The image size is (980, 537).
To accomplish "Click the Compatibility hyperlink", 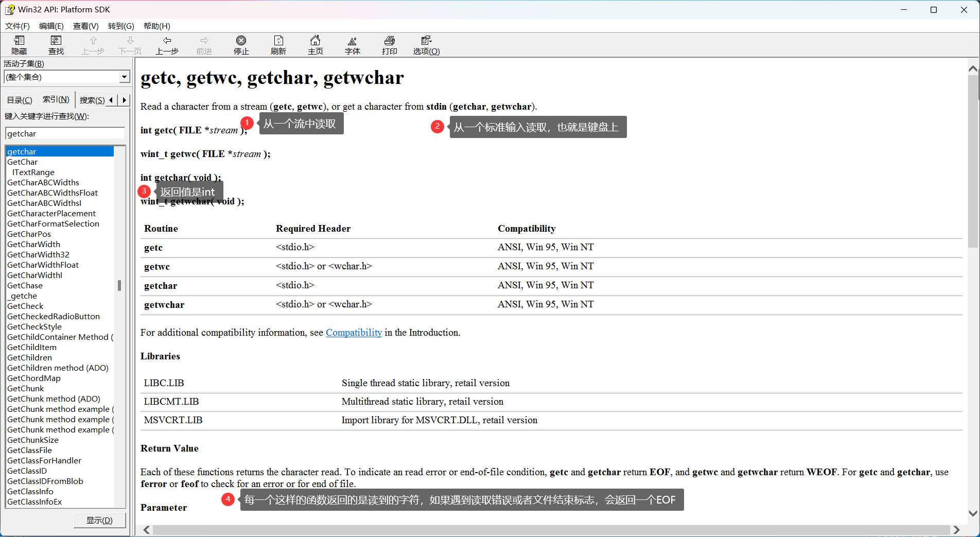I will tap(354, 332).
